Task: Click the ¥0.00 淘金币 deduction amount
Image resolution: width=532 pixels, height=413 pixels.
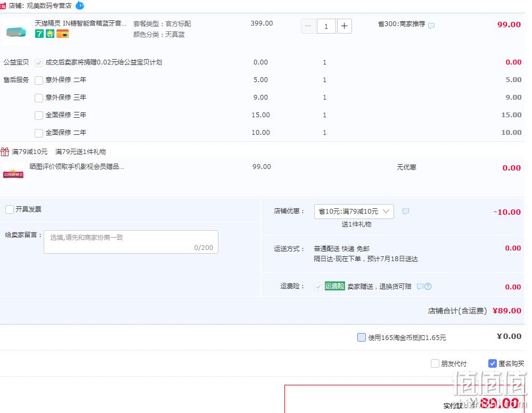Action: (509, 336)
